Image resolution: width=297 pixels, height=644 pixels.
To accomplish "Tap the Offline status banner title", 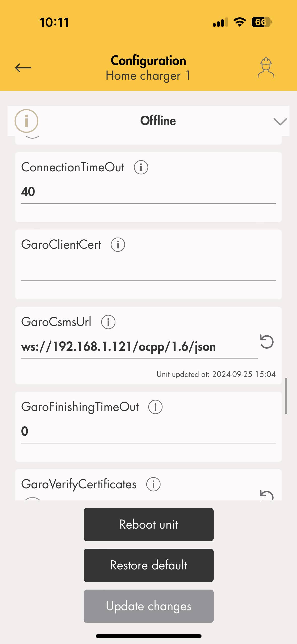I will [158, 121].
